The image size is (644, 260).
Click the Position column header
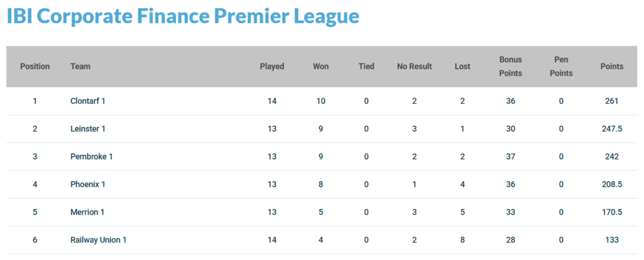pos(35,66)
